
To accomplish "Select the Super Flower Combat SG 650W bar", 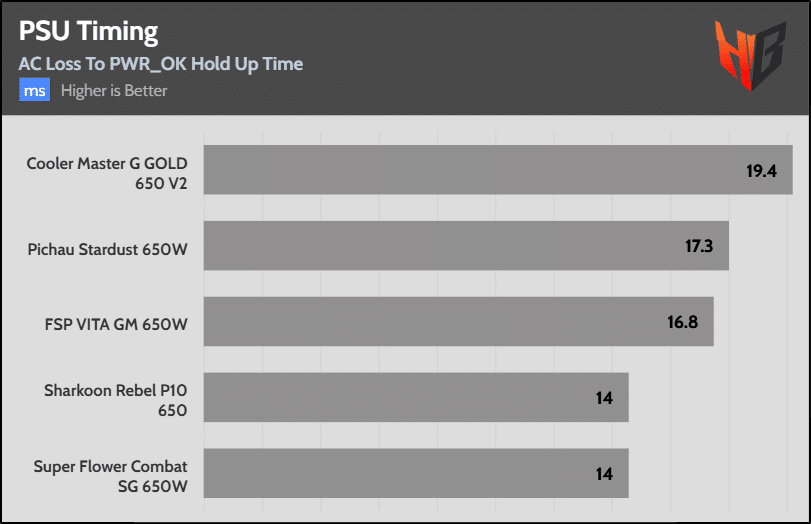I will pos(416,473).
